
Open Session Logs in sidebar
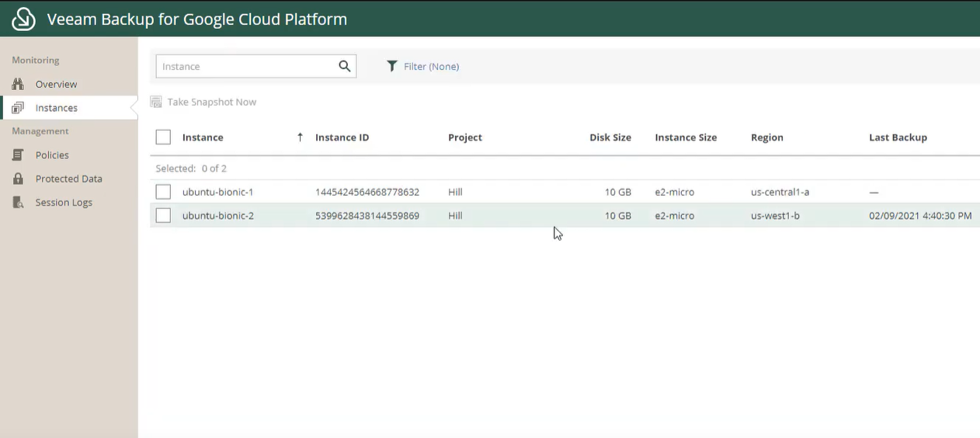click(64, 203)
